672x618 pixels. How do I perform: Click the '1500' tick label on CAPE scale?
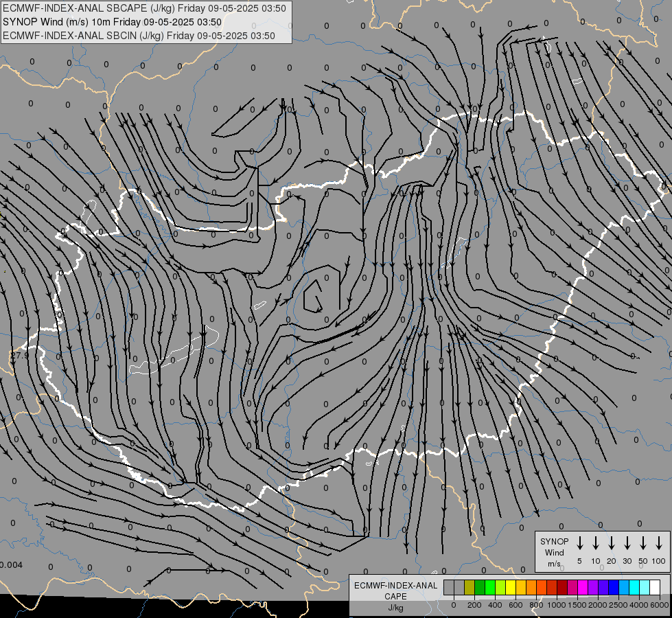click(577, 605)
